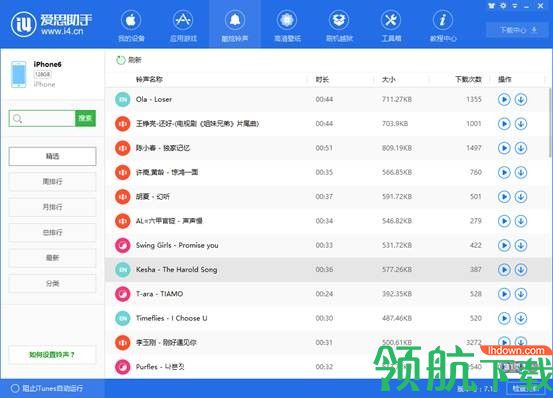This screenshot has width=553, height=398.
Task: Select the monthly ranking button
Action: (x=52, y=207)
